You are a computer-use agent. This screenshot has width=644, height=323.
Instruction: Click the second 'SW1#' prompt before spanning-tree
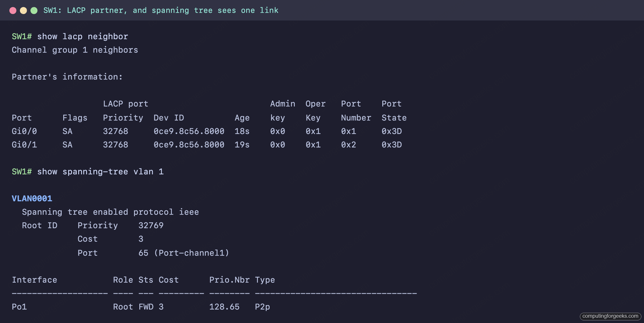click(x=22, y=172)
